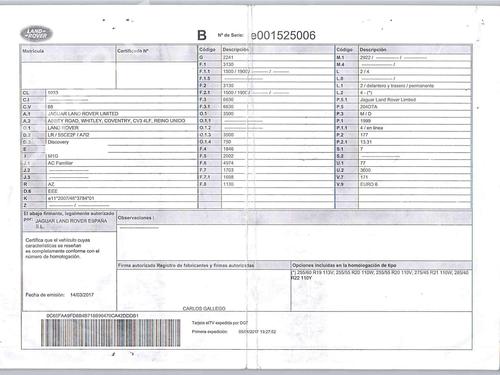This screenshot has height=375, width=500.
Task: Click the middle table 'Descripción' header
Action: pos(236,49)
